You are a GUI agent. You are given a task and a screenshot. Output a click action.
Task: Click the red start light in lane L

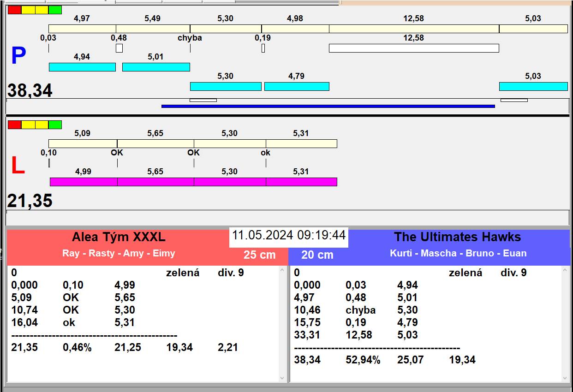(x=14, y=125)
